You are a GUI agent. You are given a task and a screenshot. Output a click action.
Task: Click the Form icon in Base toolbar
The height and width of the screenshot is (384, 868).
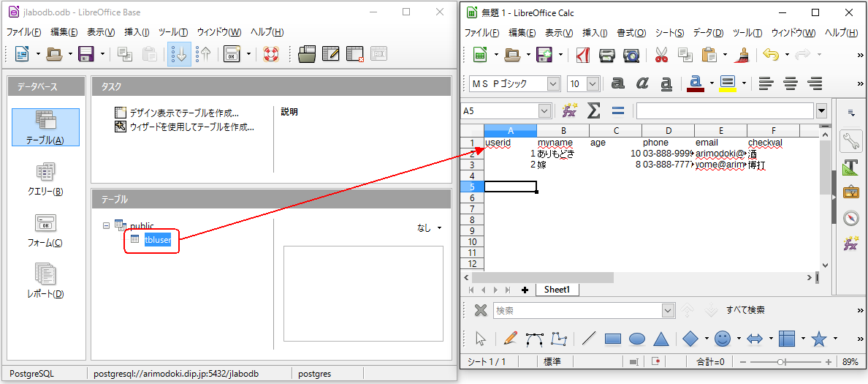click(232, 54)
